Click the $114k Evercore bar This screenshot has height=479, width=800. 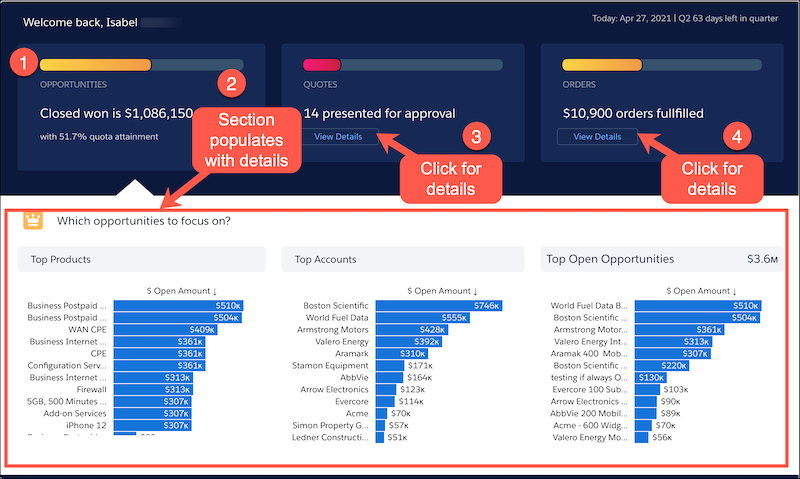(385, 401)
